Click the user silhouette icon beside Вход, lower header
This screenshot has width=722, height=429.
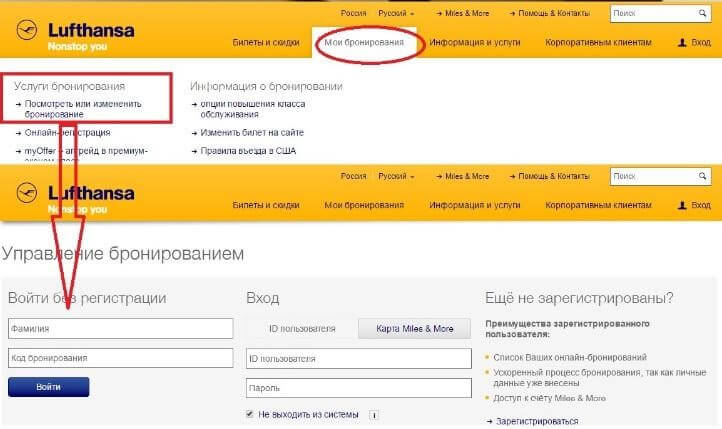(682, 205)
